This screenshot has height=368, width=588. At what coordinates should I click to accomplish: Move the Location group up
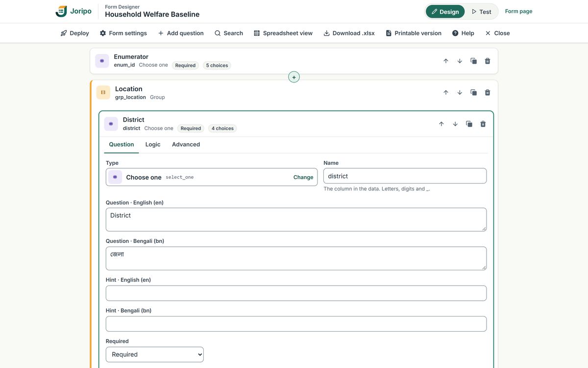[x=446, y=92]
